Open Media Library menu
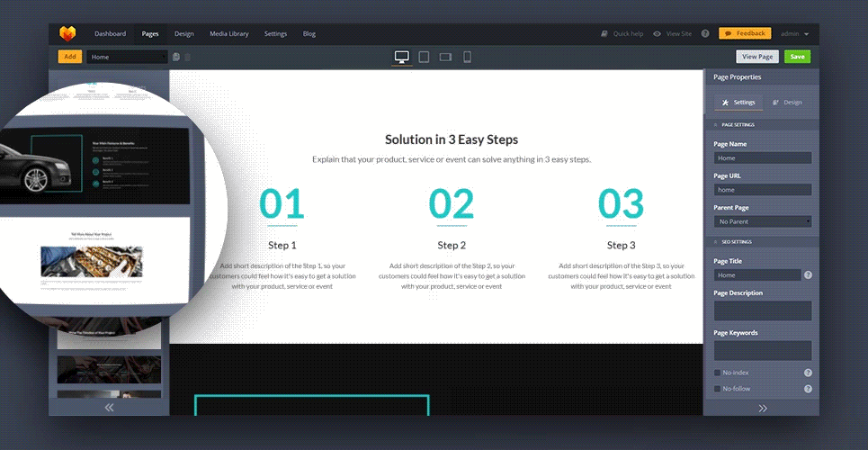This screenshot has width=868, height=450. (229, 34)
